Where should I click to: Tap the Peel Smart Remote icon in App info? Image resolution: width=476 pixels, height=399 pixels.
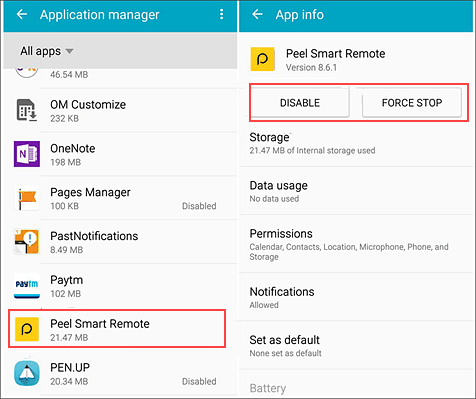click(x=263, y=59)
